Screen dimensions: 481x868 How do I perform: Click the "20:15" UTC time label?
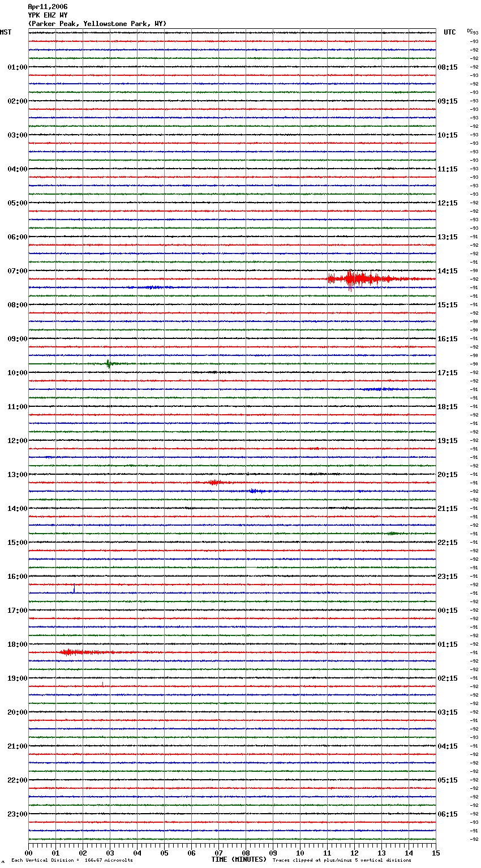[448, 475]
